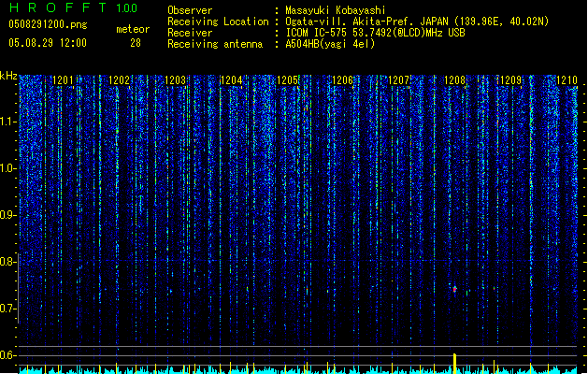Click the 1201 time marker
Image resolution: width=588 pixels, height=374 pixels.
click(63, 79)
